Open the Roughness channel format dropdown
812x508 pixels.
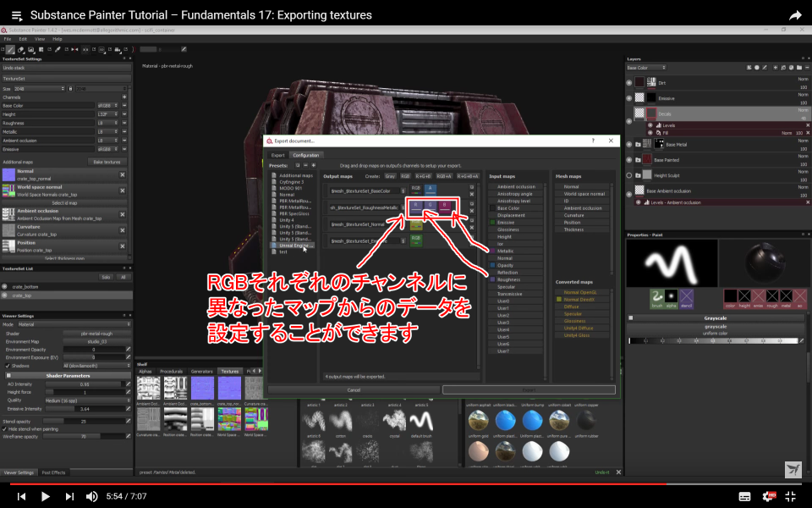107,123
